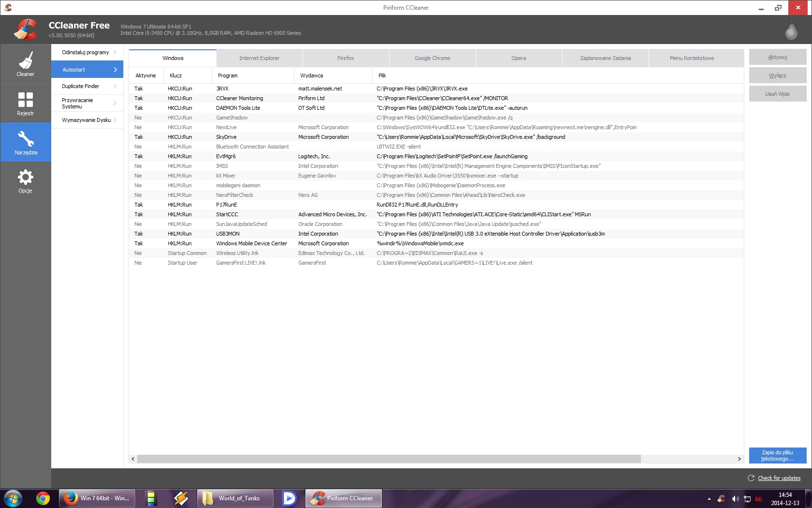Click the Piriform pear icon in the header

coord(791,30)
